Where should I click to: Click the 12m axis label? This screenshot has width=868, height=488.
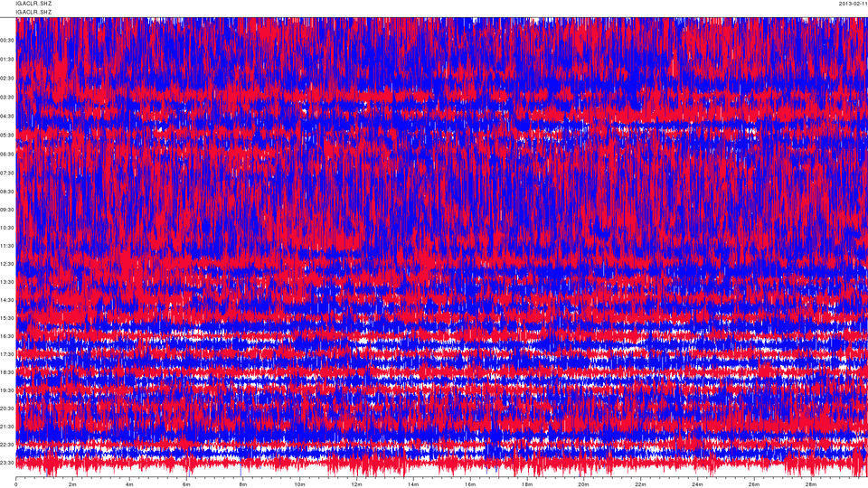pos(356,484)
